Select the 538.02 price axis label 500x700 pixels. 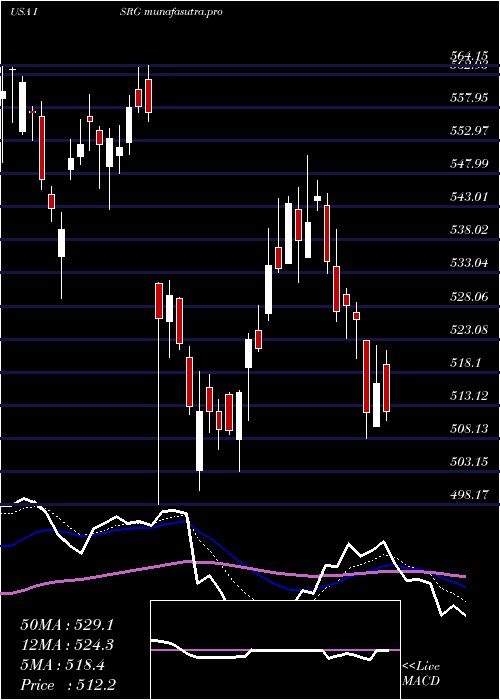point(469,229)
